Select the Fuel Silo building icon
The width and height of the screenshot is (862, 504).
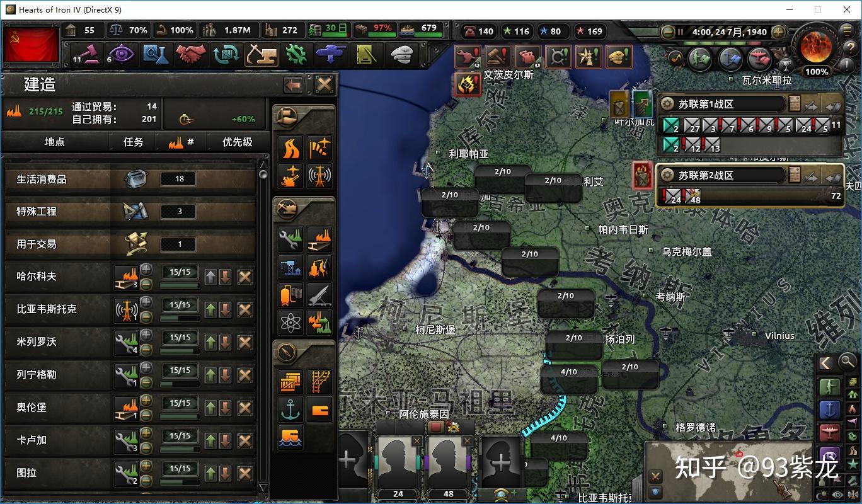(x=290, y=295)
